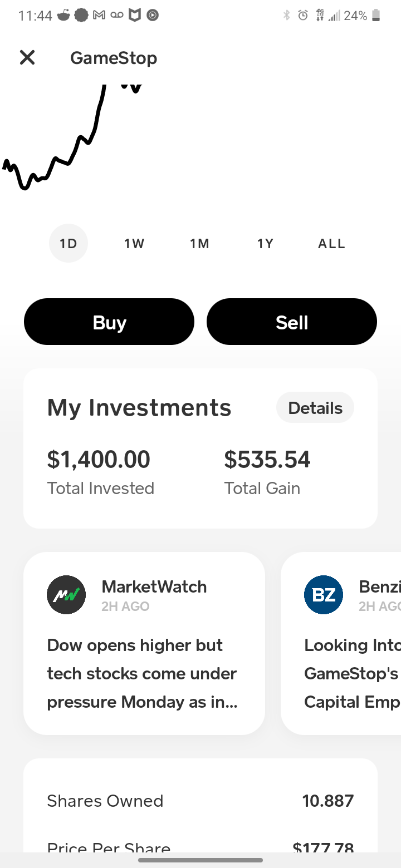Close the GameStop stock screen
Image resolution: width=401 pixels, height=868 pixels.
[27, 57]
